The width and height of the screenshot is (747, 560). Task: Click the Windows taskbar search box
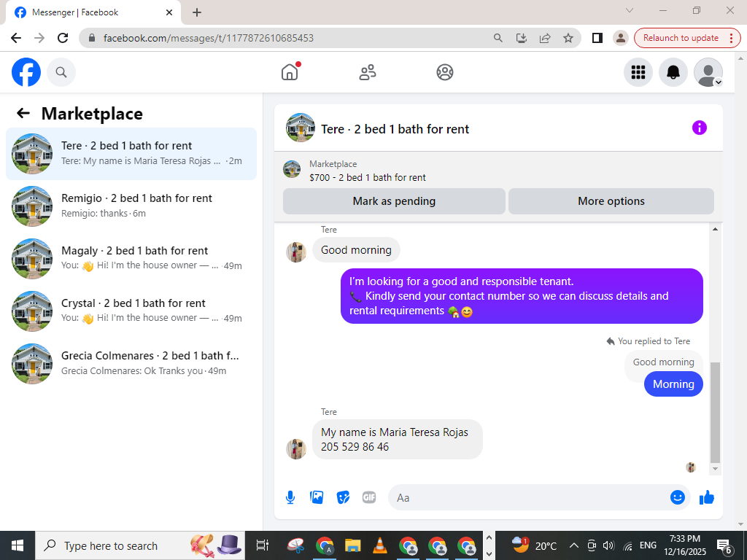140,545
